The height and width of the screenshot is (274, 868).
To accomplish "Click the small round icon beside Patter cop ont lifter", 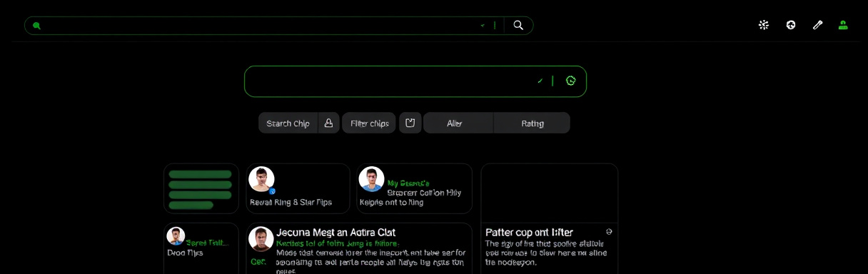I will (609, 232).
